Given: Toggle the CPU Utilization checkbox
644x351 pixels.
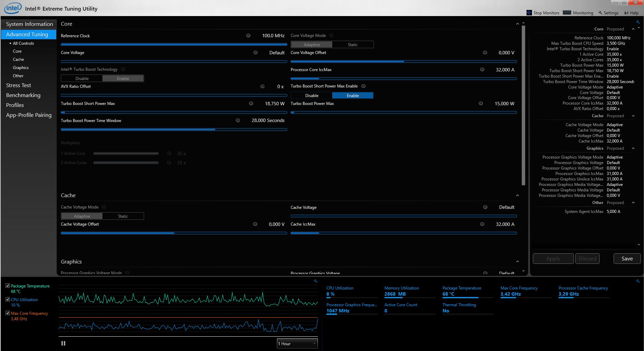Looking at the screenshot, I should point(8,299).
